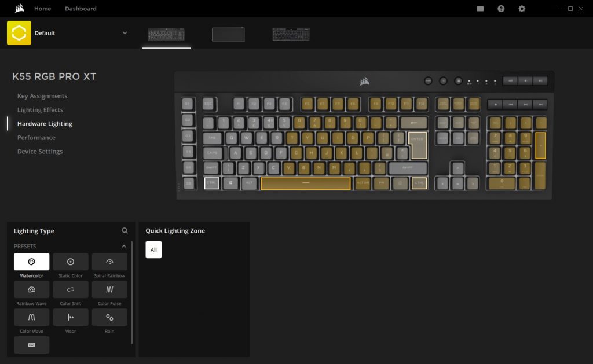This screenshot has width=593, height=364.
Task: Click the Lighting Type panel scrollbar
Action: (x=131, y=293)
